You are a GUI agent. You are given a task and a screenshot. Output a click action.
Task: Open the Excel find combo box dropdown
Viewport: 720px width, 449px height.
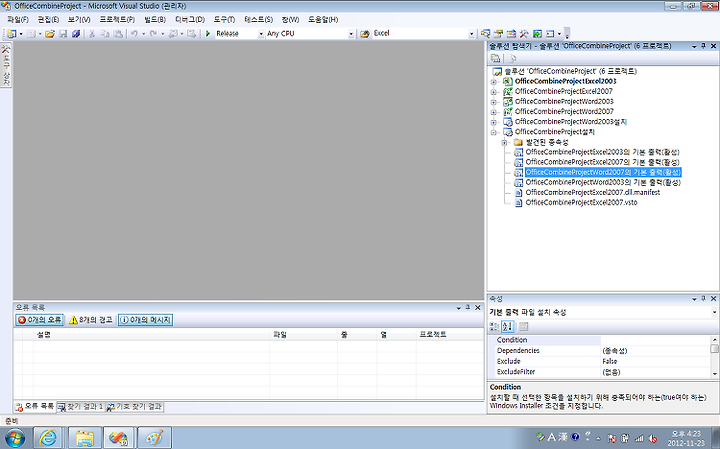point(472,34)
